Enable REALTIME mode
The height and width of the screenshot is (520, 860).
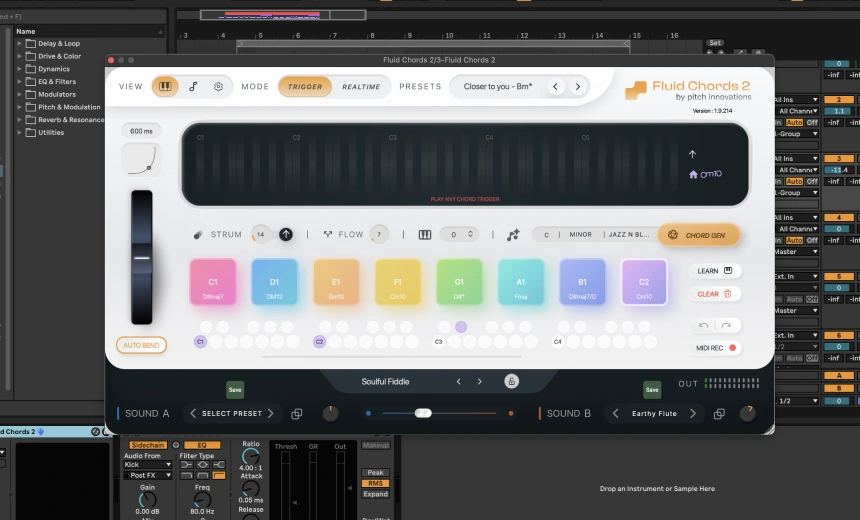(361, 87)
